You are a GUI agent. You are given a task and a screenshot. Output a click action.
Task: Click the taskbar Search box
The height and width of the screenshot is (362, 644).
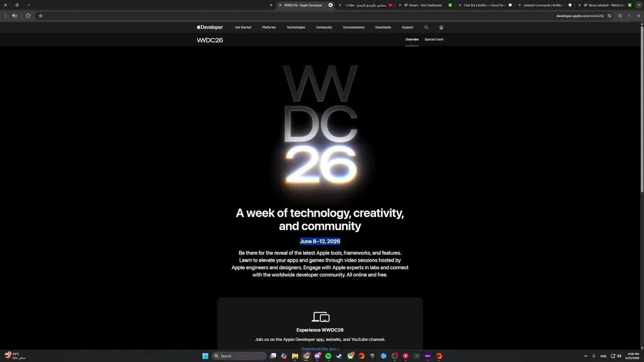239,356
